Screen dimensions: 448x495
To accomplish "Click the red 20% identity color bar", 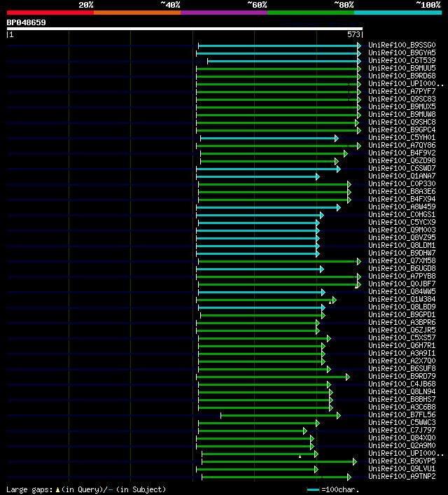I will coord(50,13).
